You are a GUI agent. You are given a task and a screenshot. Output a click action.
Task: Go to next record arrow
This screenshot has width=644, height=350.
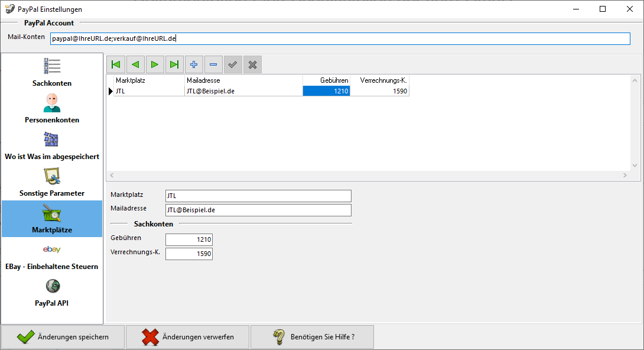point(155,64)
